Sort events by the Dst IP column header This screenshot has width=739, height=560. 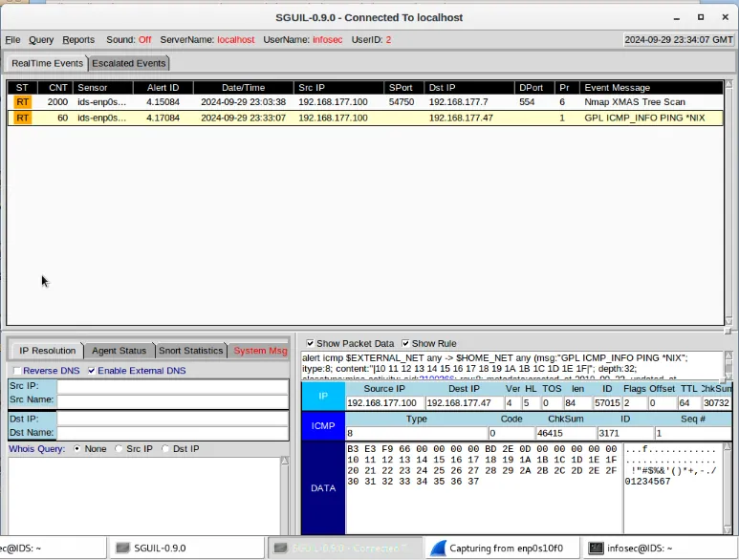(x=469, y=88)
